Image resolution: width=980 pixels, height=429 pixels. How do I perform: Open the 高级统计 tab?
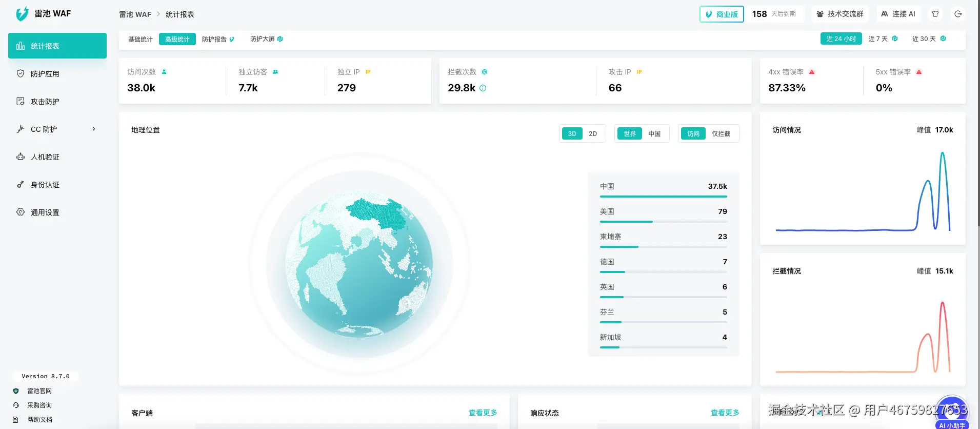177,40
